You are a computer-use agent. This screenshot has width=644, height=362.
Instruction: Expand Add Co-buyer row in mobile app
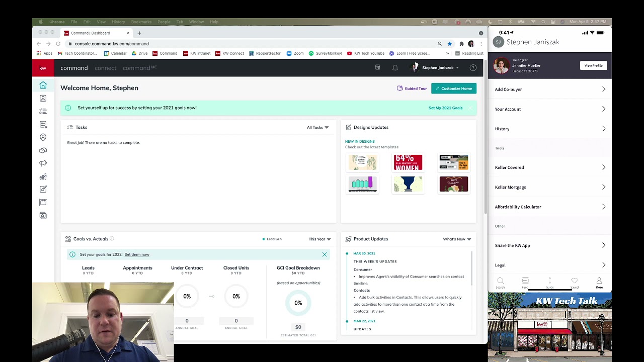click(x=550, y=89)
